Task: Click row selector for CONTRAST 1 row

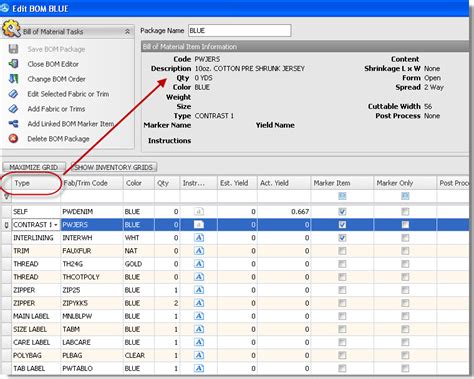Action: coord(6,225)
